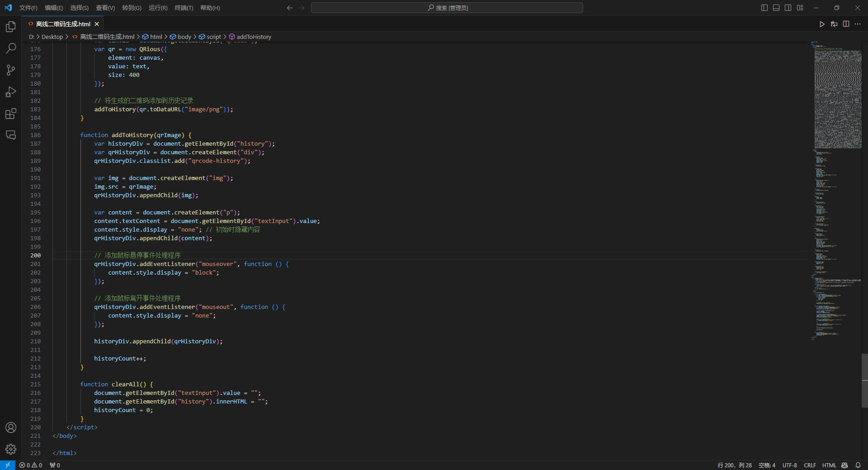Viewport: 868px width, 470px height.
Task: Click the VS Code logo icon
Action: click(x=8, y=8)
